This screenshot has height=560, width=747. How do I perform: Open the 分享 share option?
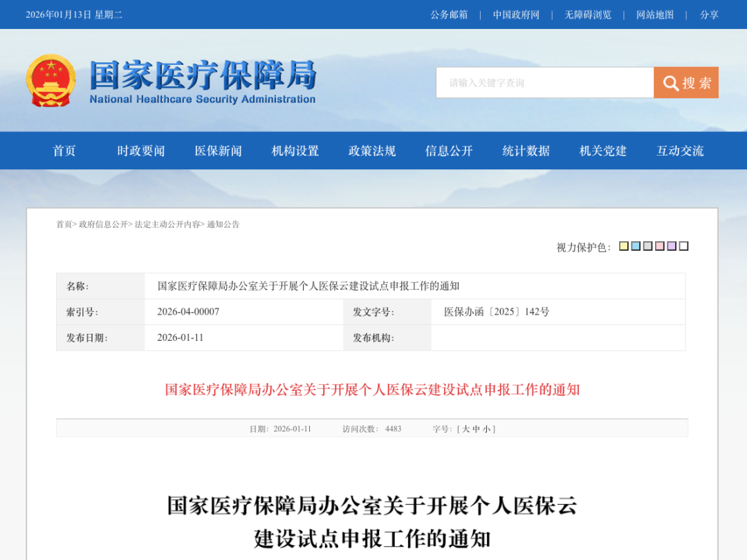coord(709,15)
